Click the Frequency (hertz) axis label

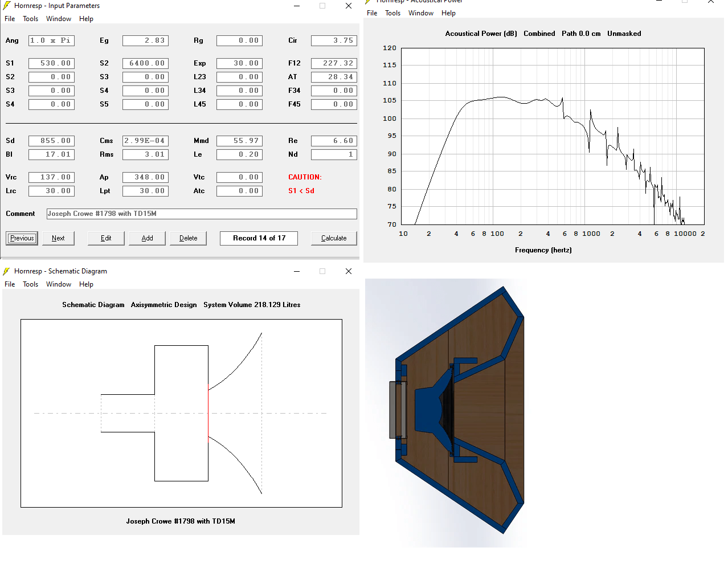(x=543, y=250)
